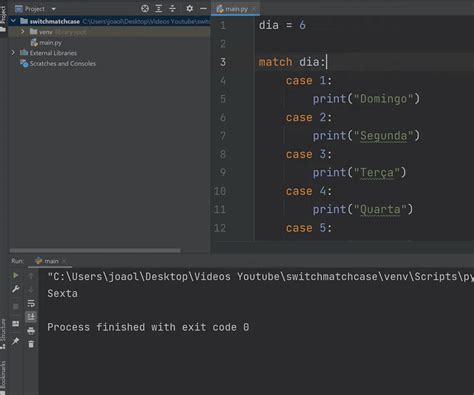Click the print console output icon
The height and width of the screenshot is (395, 474).
(x=31, y=330)
